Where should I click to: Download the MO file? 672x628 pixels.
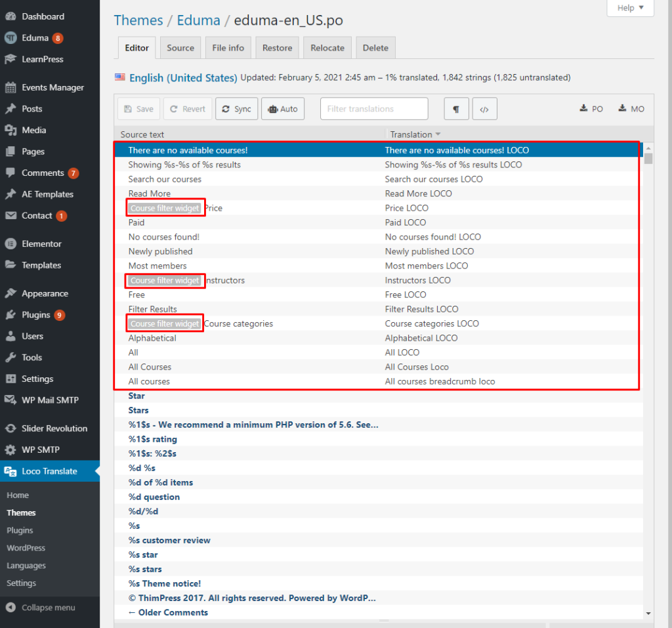point(630,108)
